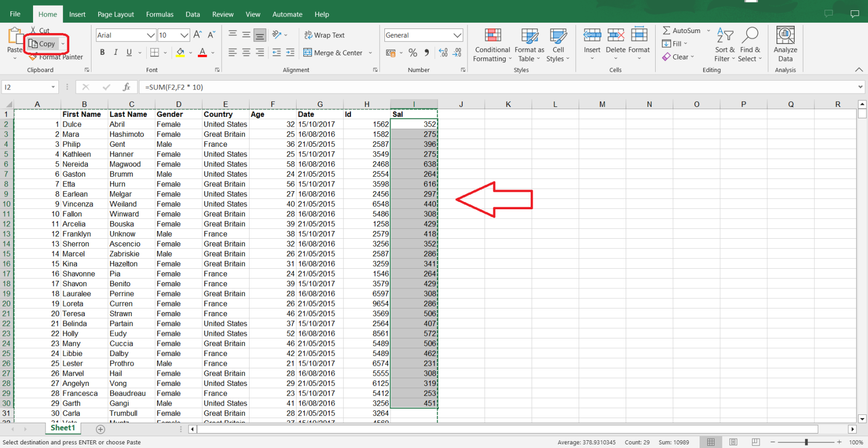Apply comma style

coord(426,53)
